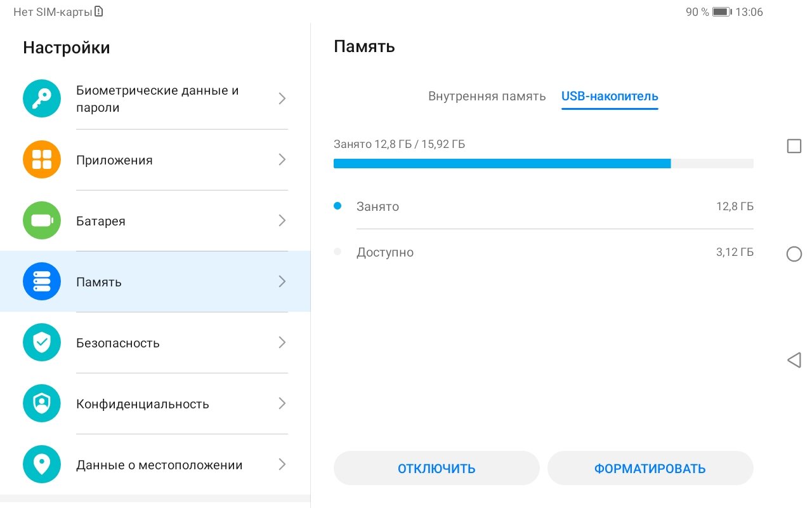812x508 pixels.
Task: Tap the Безопасность shield checkmark icon
Action: tap(42, 342)
